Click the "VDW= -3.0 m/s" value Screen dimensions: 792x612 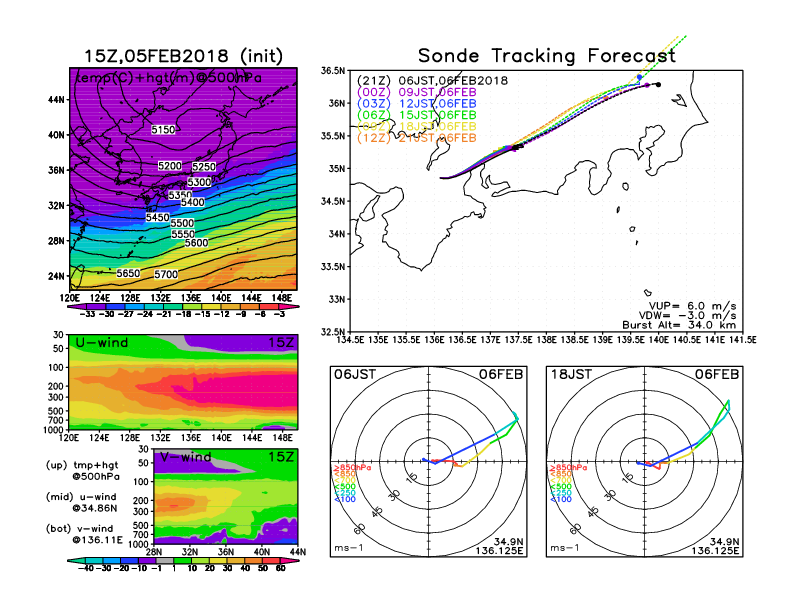coord(687,316)
